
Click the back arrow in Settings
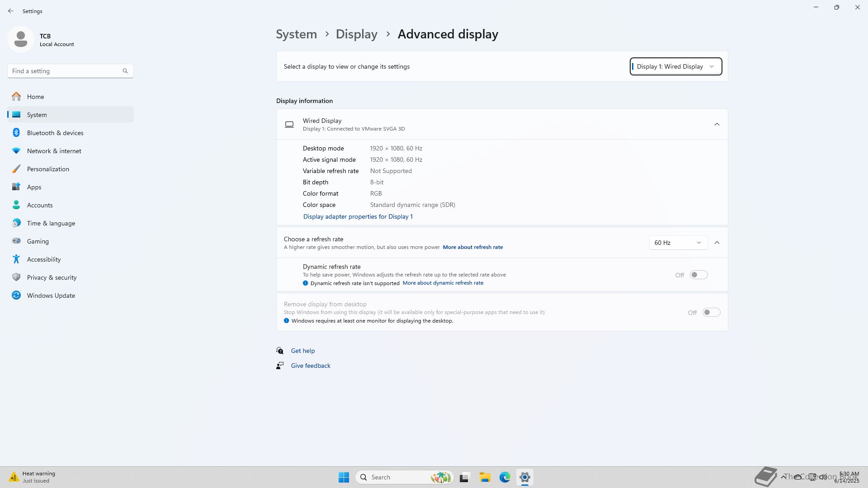[11, 11]
